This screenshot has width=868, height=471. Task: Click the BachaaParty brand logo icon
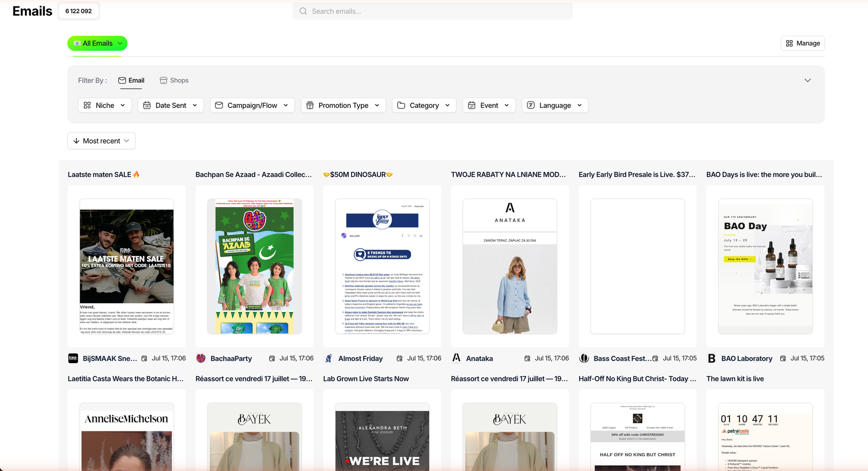tap(201, 358)
